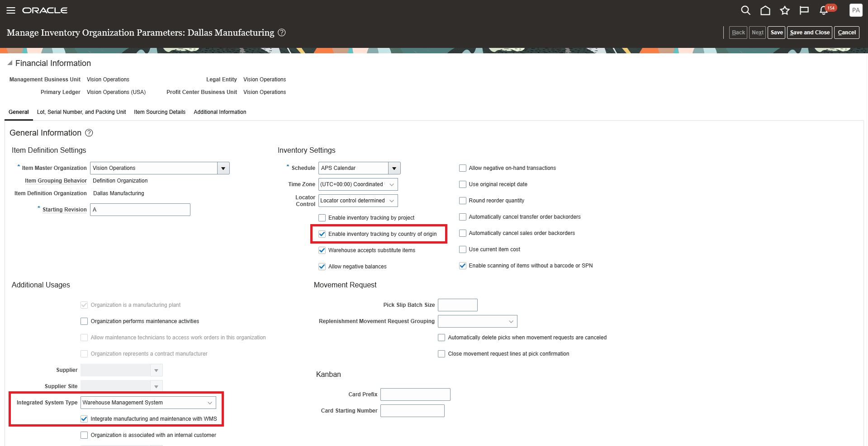Click the Pick Slip Batch Size field
The image size is (868, 446).
tap(458, 305)
